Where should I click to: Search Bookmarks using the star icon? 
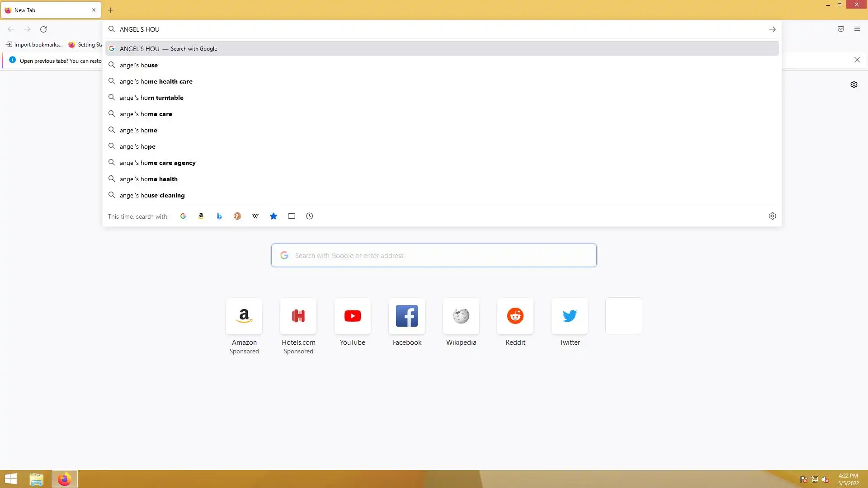pyautogui.click(x=274, y=216)
